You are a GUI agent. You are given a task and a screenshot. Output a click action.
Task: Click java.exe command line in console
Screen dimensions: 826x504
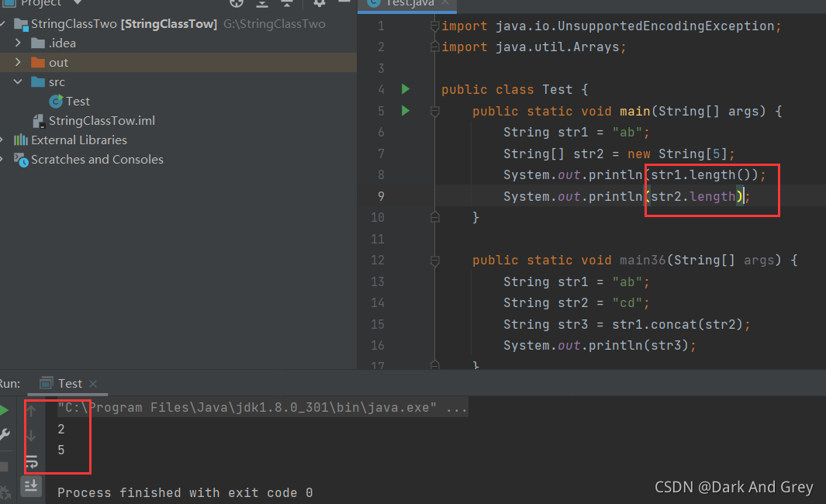pyautogui.click(x=262, y=408)
